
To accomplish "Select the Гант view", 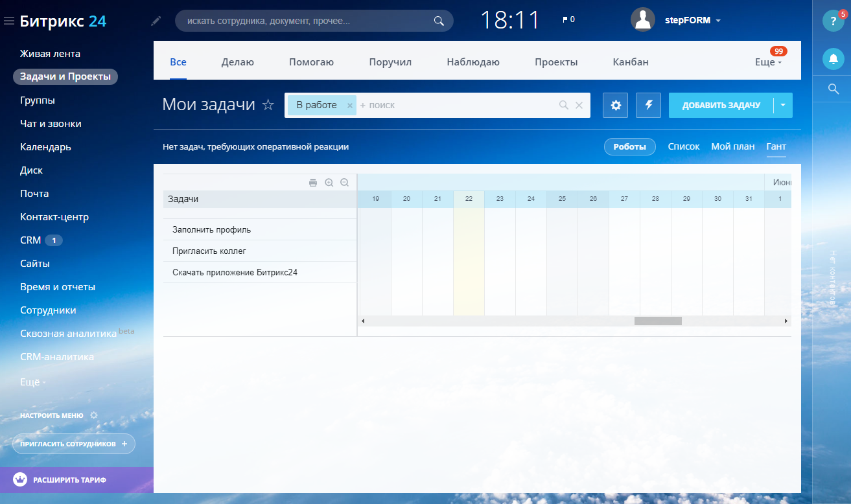I will 776,146.
